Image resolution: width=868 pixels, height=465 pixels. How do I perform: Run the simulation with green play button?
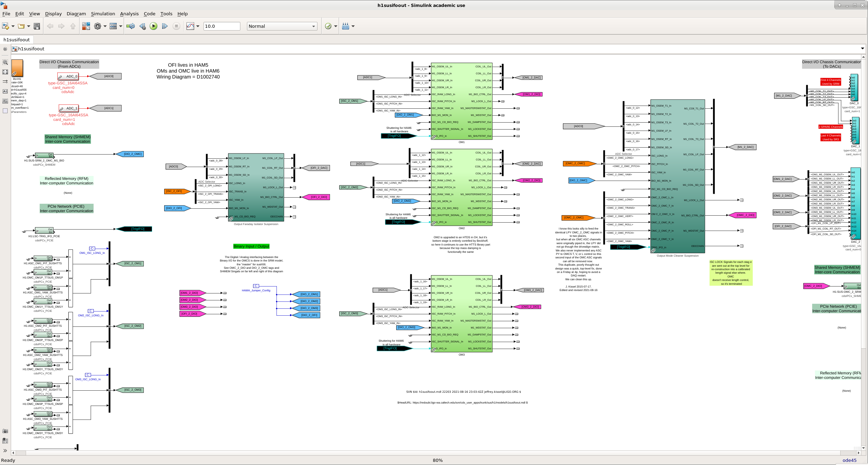pos(154,26)
